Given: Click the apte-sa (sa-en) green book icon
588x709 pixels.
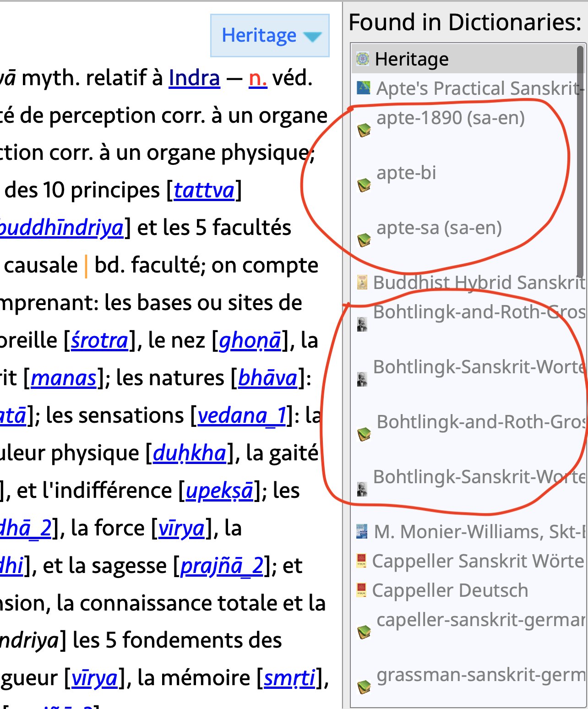Looking at the screenshot, I should (x=364, y=240).
